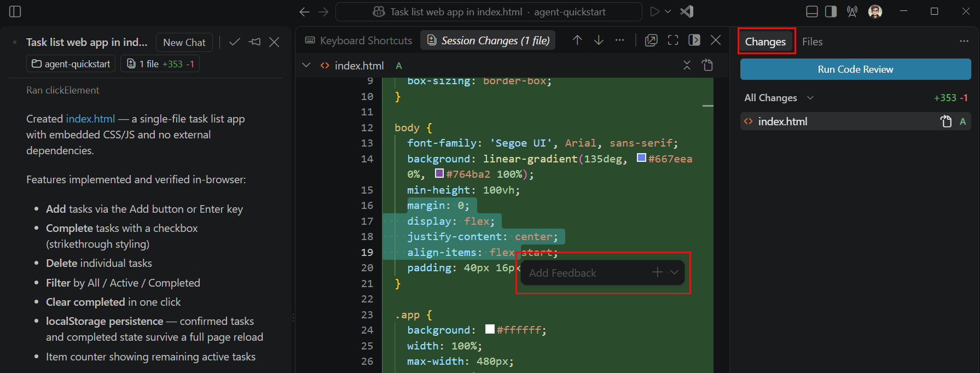The height and width of the screenshot is (373, 980).
Task: Open the #667eea color swatch
Action: coord(641,158)
